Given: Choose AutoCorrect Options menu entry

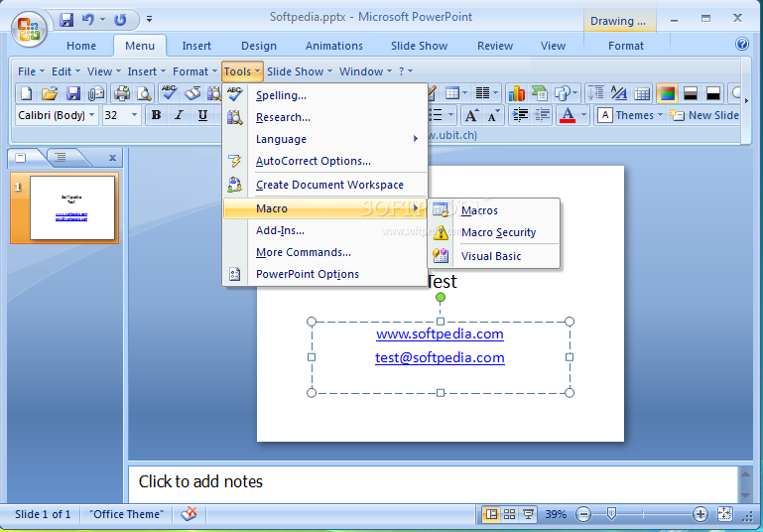Looking at the screenshot, I should pos(325,161).
